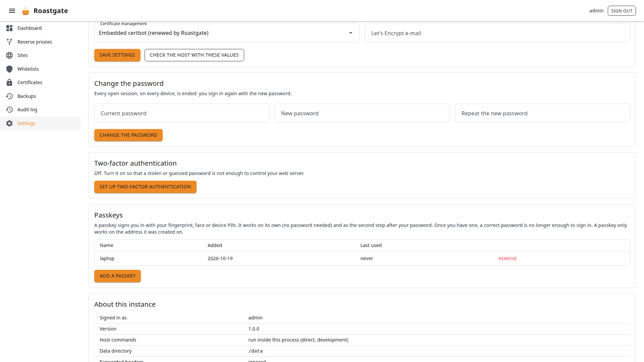Open the Certificates page

[40, 82]
